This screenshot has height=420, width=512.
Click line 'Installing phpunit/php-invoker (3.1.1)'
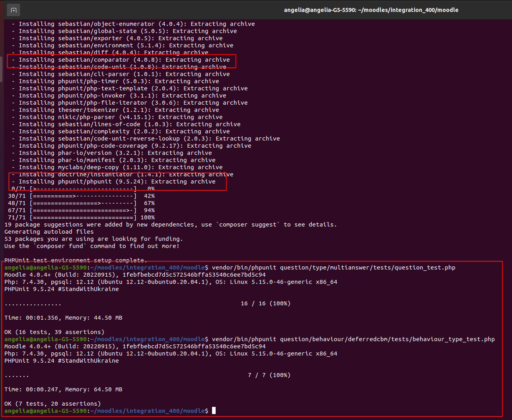[x=119, y=96]
